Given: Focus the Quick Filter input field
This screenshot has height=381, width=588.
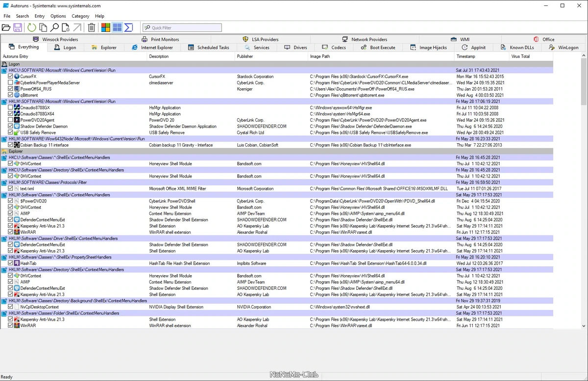Looking at the screenshot, I should point(182,28).
